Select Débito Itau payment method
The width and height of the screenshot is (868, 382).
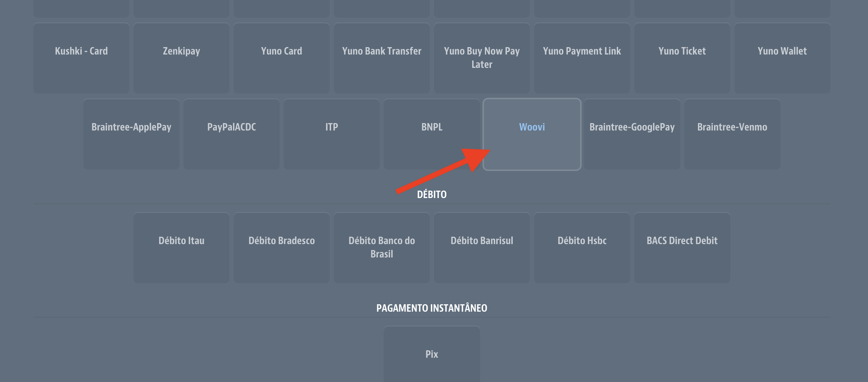tap(181, 248)
